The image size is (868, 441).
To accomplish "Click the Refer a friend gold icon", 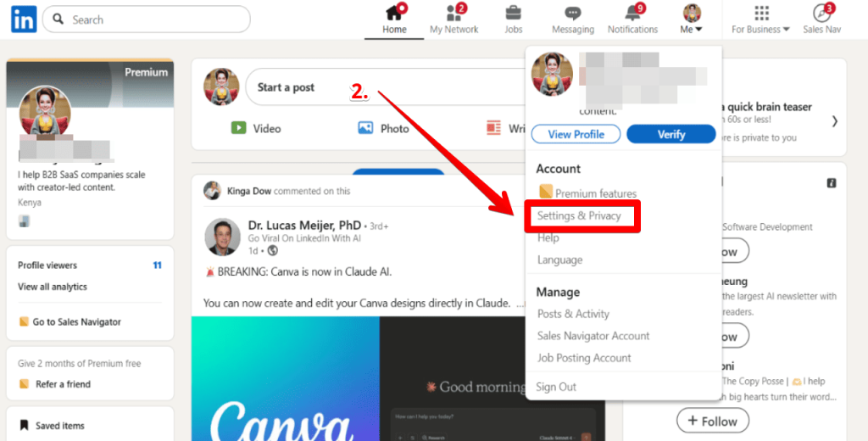I will pos(24,384).
